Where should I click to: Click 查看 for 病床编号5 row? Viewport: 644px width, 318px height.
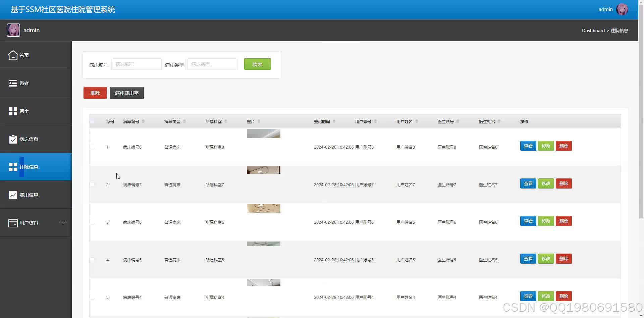[x=528, y=259]
